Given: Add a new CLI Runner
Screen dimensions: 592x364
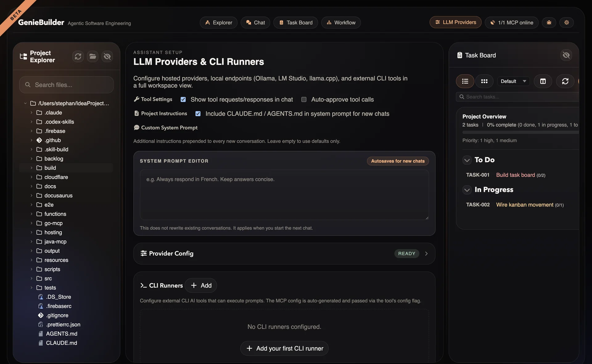Looking at the screenshot, I should pos(200,285).
